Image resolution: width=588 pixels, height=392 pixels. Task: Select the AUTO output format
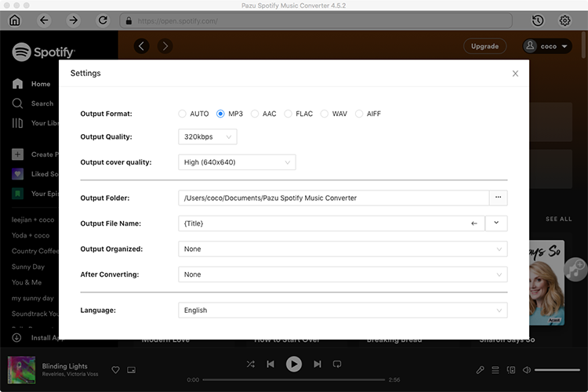(183, 114)
